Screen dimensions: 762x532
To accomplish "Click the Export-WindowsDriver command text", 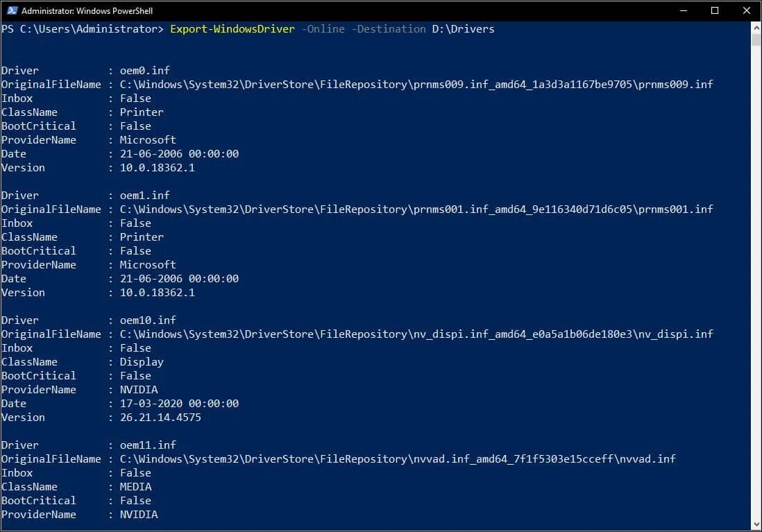I will click(232, 29).
